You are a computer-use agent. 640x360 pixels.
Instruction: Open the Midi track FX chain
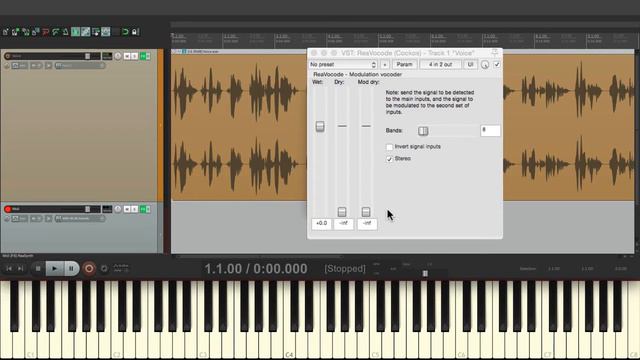[143, 209]
